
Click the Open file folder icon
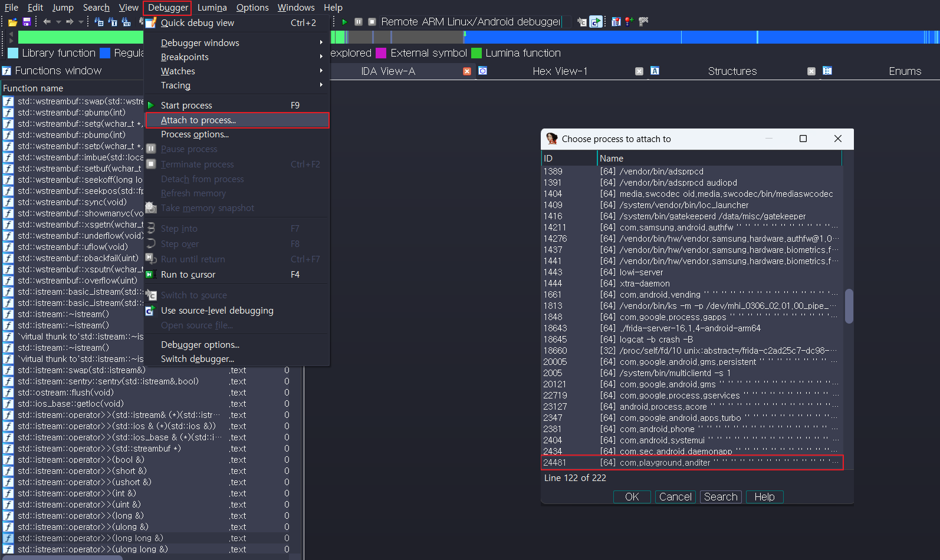pyautogui.click(x=12, y=22)
